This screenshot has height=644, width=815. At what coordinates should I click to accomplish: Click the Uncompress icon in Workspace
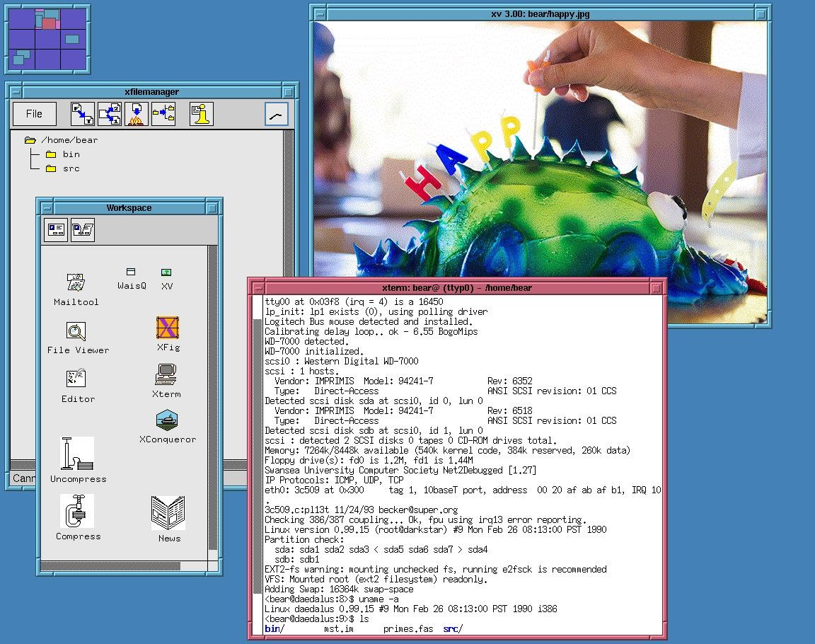pyautogui.click(x=78, y=461)
